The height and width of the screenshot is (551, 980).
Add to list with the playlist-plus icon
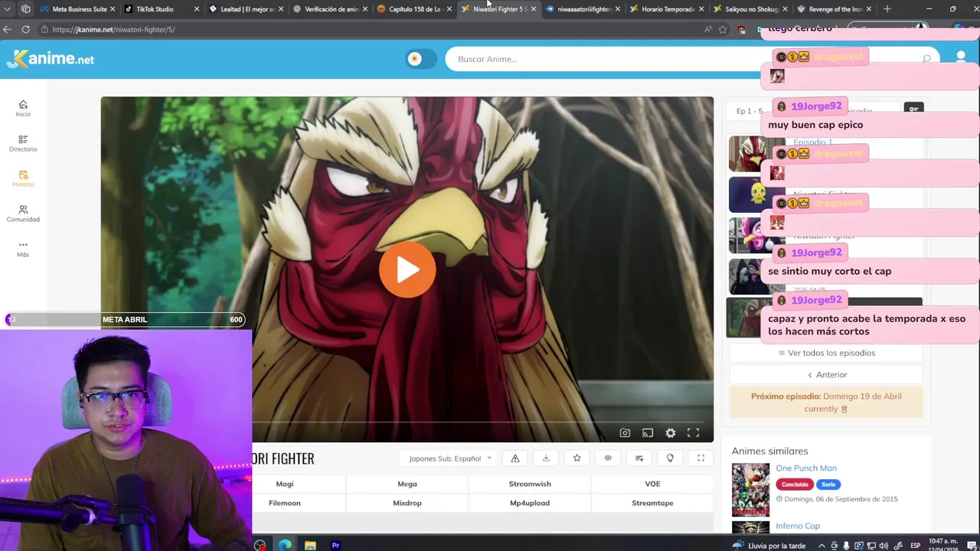tap(639, 458)
